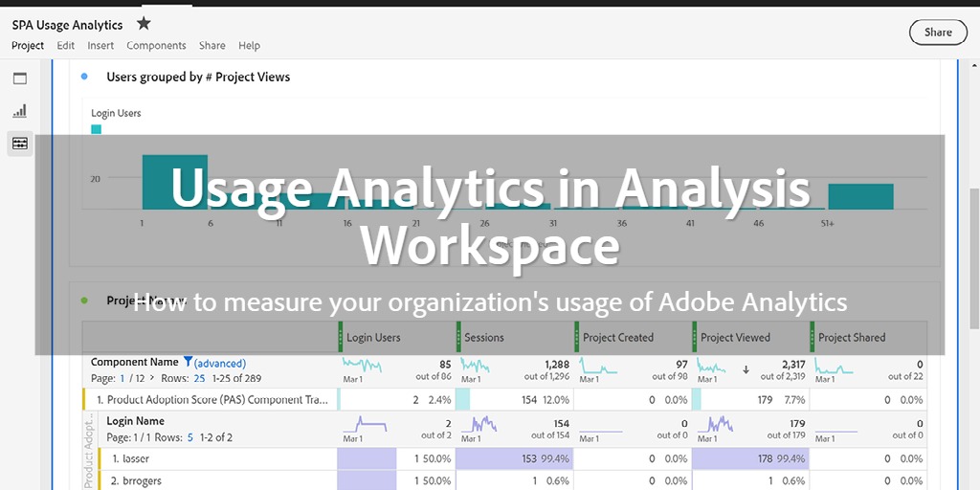Viewport: 980px width, 490px height.
Task: Click the (advanced) filter link
Action: point(220,364)
